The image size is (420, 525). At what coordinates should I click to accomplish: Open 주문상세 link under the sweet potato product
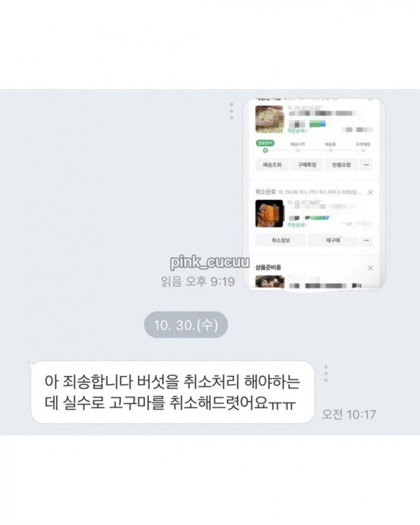click(x=297, y=225)
